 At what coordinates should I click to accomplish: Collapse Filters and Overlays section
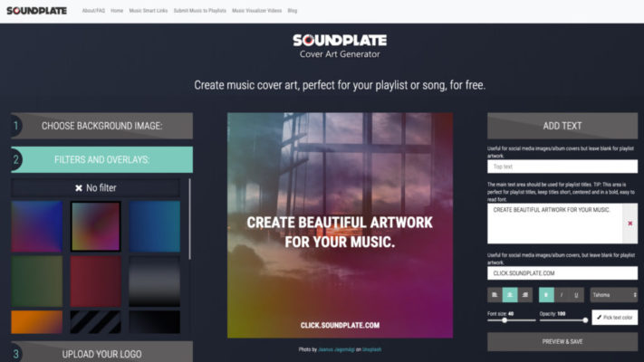[x=101, y=159]
